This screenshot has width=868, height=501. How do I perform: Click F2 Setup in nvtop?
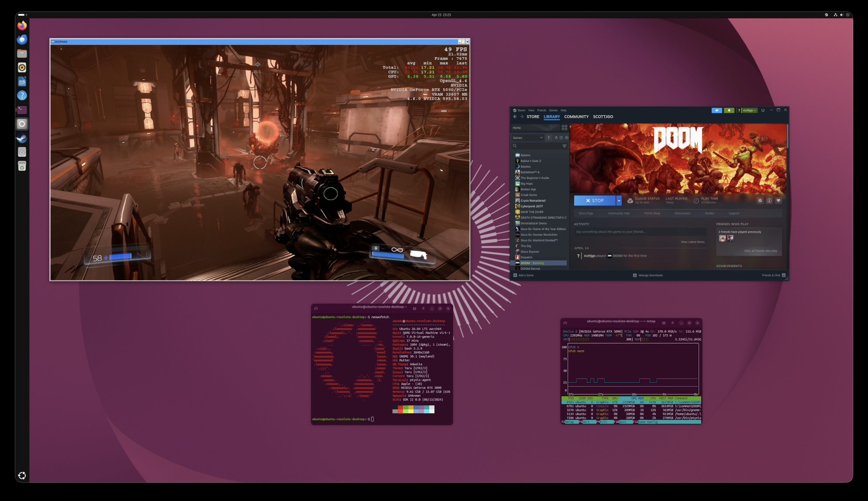coord(570,422)
